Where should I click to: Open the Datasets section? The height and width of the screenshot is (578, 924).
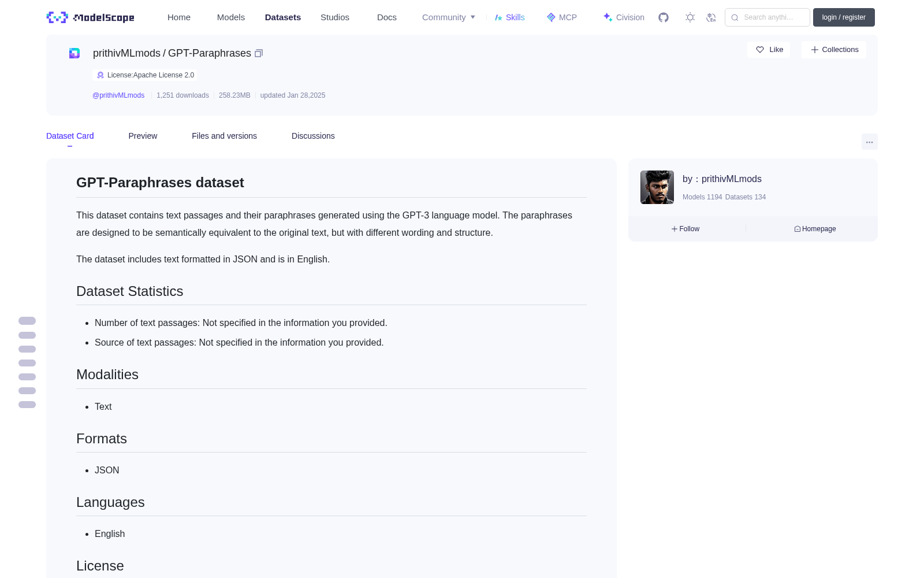[283, 17]
